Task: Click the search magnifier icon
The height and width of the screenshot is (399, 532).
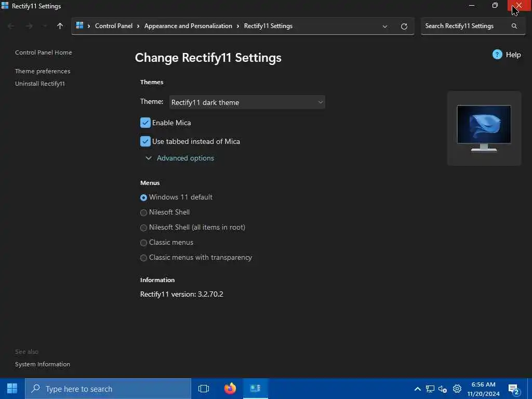Action: click(x=514, y=26)
